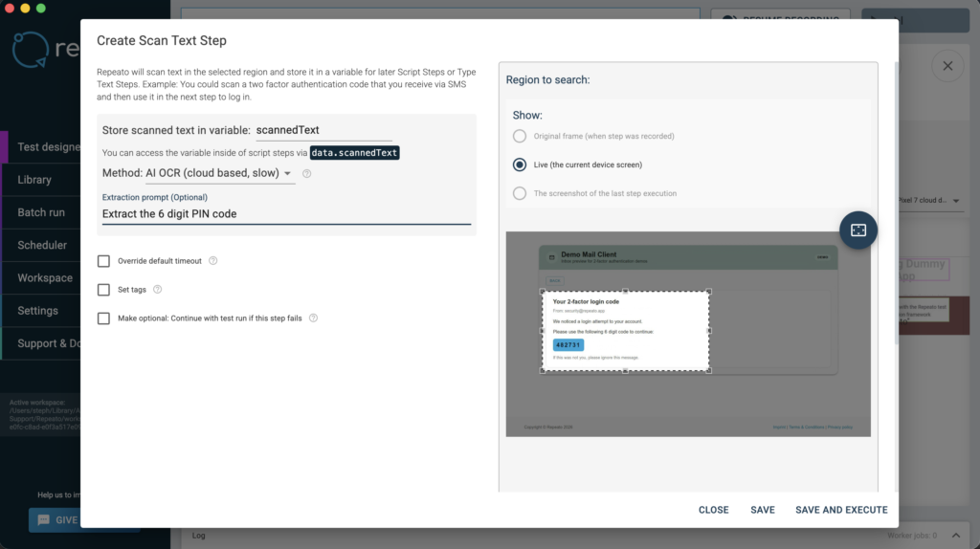
Task: Choose screenshot of last step execution option
Action: pyautogui.click(x=520, y=193)
